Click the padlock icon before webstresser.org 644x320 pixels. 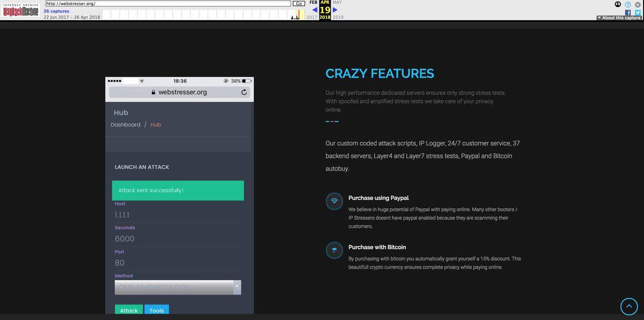(x=153, y=92)
